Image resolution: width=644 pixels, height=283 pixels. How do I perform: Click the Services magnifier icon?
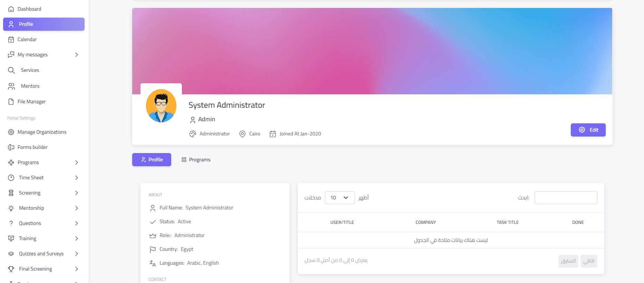pyautogui.click(x=11, y=70)
